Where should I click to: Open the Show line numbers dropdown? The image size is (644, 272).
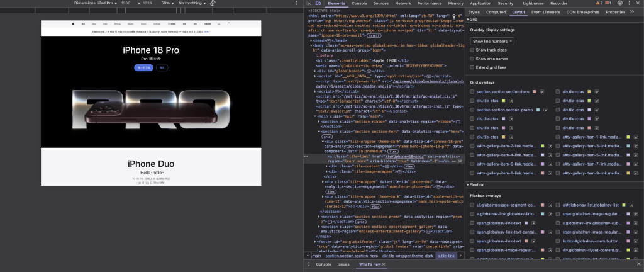492,41
